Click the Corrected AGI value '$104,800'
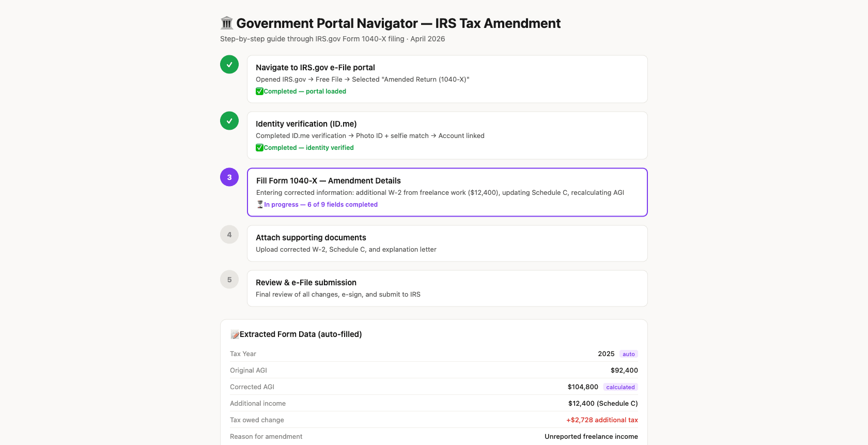868x445 pixels. coord(583,387)
